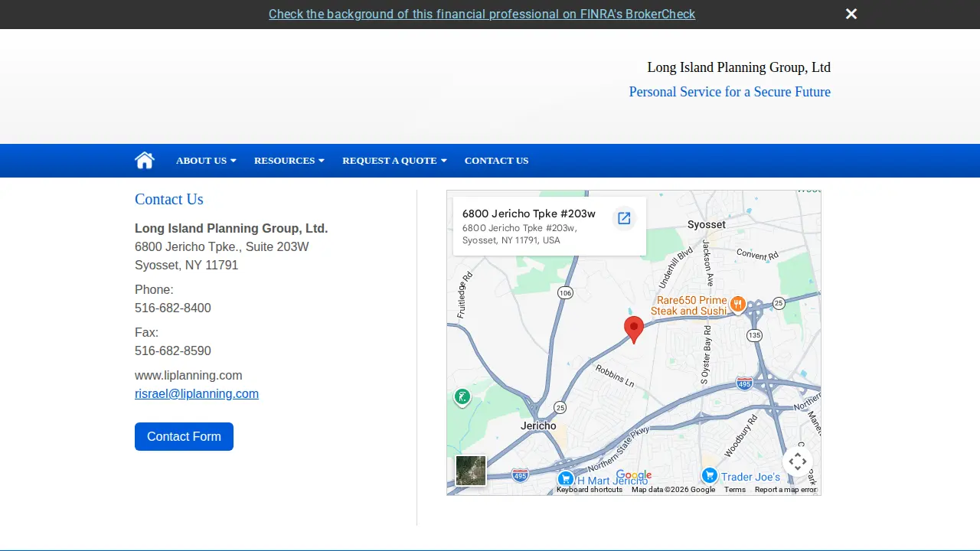
Task: Expand the About Us dropdown menu
Action: [206, 161]
